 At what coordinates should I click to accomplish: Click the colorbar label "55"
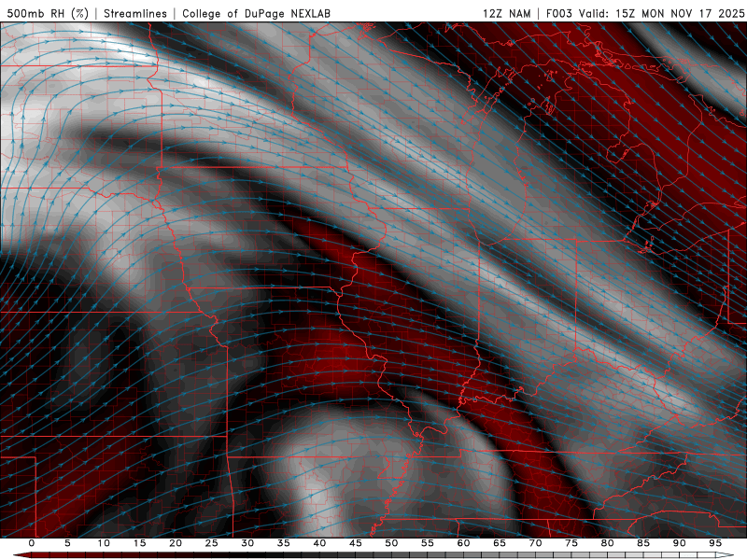click(x=428, y=543)
